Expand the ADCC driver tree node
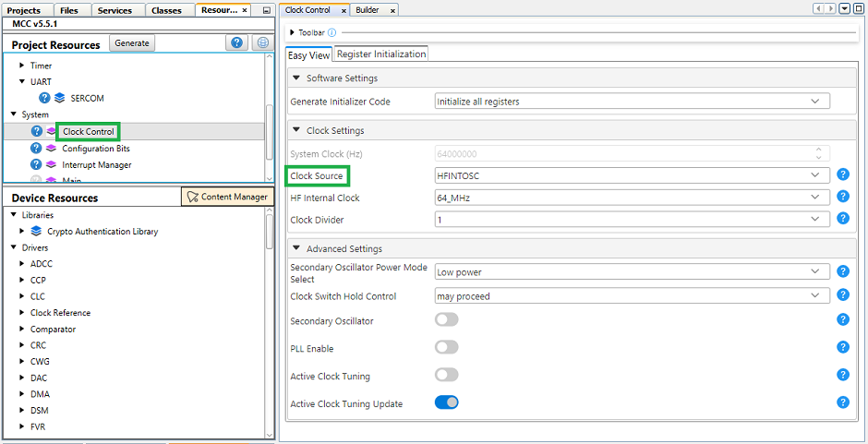This screenshot has width=868, height=444. tap(22, 264)
